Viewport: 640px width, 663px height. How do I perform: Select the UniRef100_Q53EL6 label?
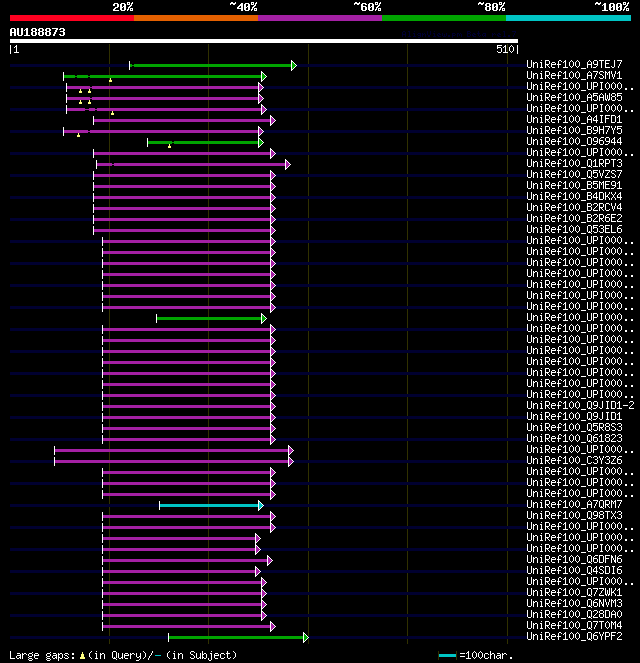tap(574, 229)
